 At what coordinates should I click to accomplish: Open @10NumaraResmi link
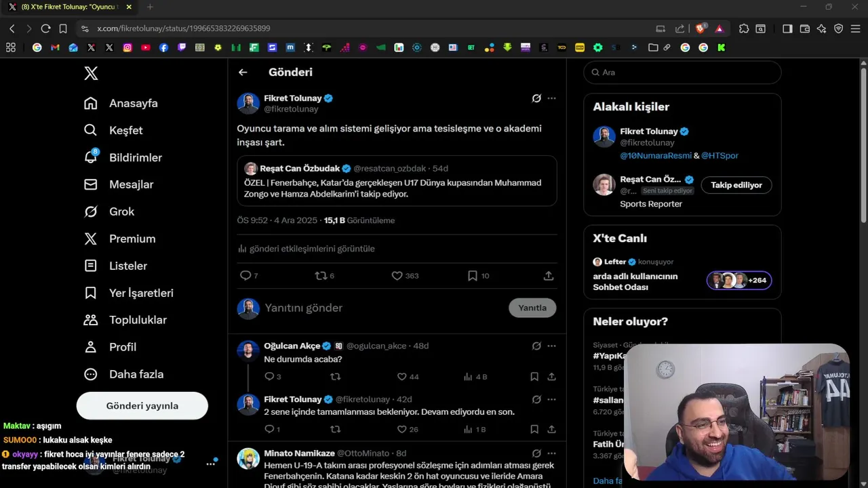point(655,155)
